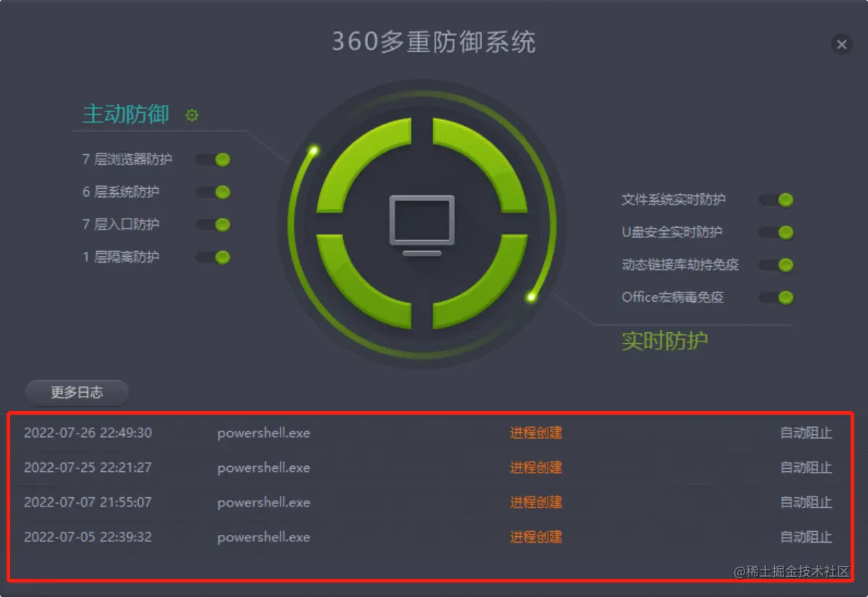868x597 pixels.
Task: Disable 文件系统实时防护 switch
Action: pyautogui.click(x=776, y=200)
